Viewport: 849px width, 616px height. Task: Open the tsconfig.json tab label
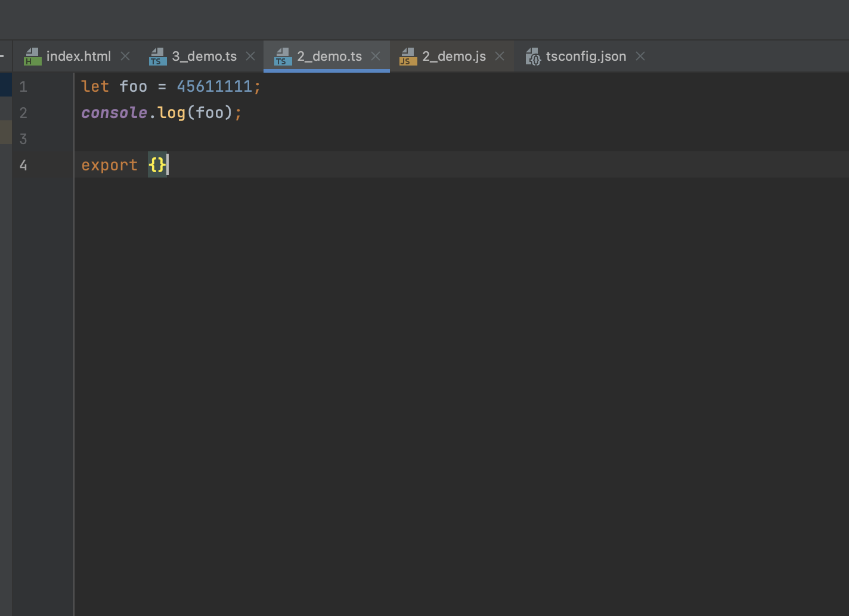pos(586,56)
